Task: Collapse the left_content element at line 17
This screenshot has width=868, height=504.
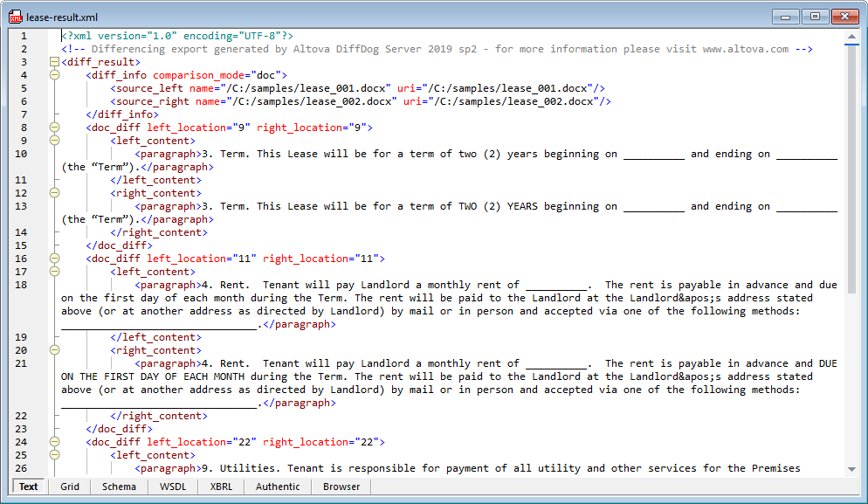Action: [53, 272]
